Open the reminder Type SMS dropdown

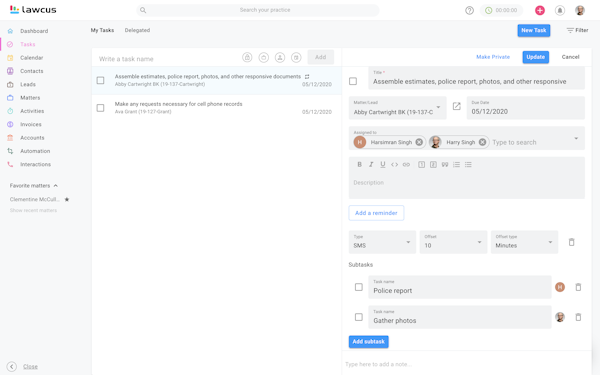[x=382, y=242]
